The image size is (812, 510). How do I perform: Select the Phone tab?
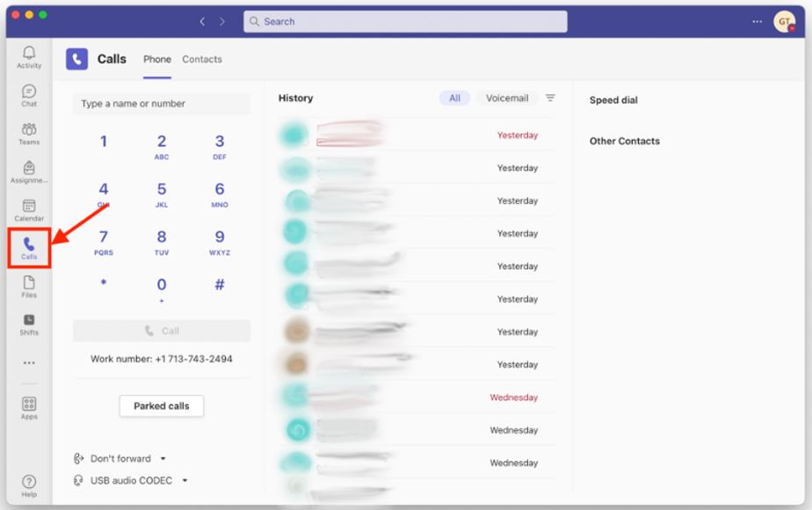[x=157, y=59]
